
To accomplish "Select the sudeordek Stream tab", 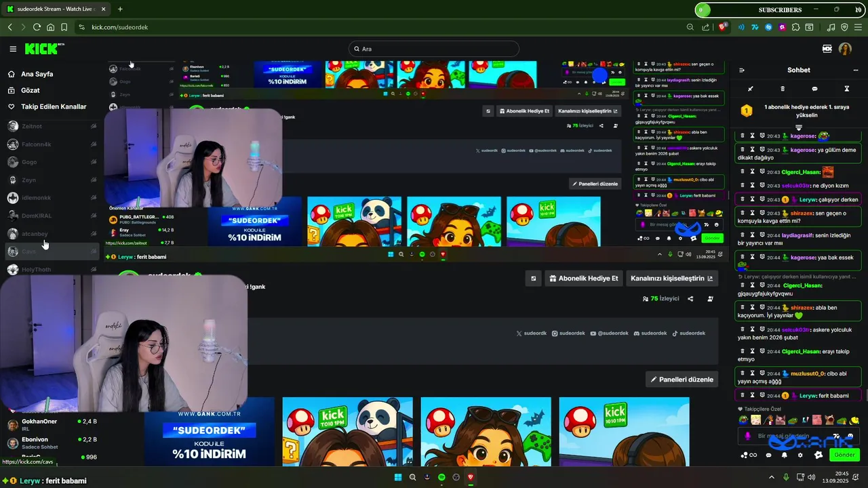I will coord(55,9).
